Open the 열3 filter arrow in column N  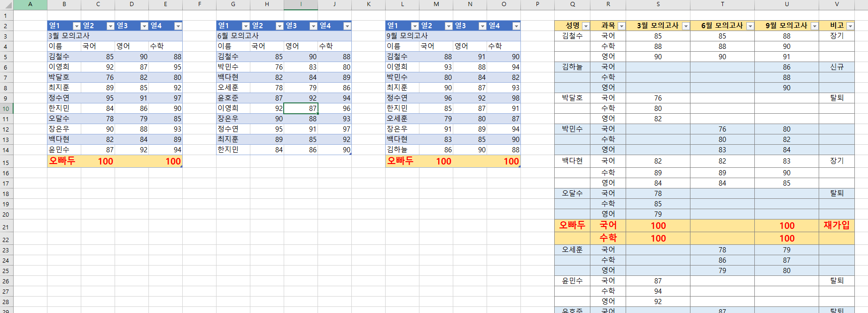tap(482, 26)
